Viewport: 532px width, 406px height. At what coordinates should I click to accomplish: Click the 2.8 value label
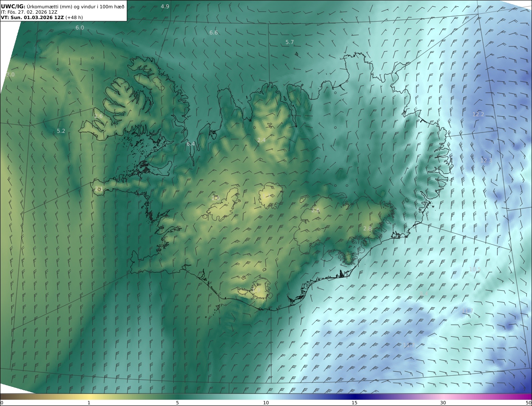pos(367,228)
